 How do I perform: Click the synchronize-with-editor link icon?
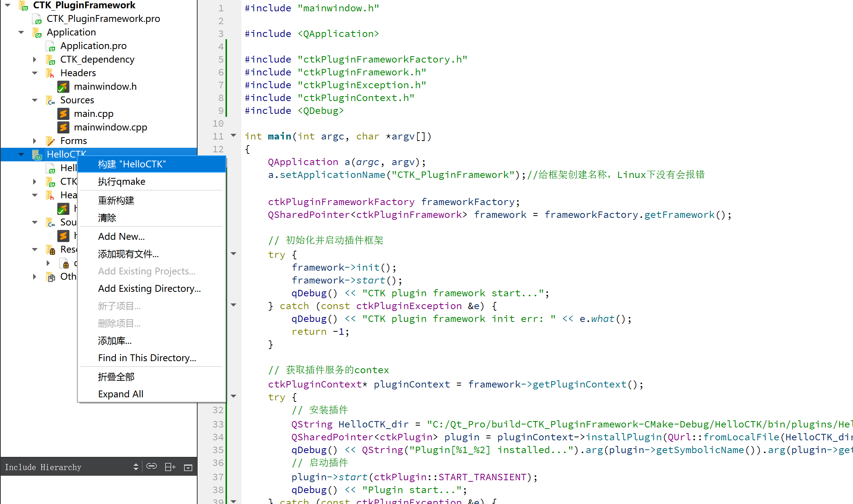coord(152,467)
